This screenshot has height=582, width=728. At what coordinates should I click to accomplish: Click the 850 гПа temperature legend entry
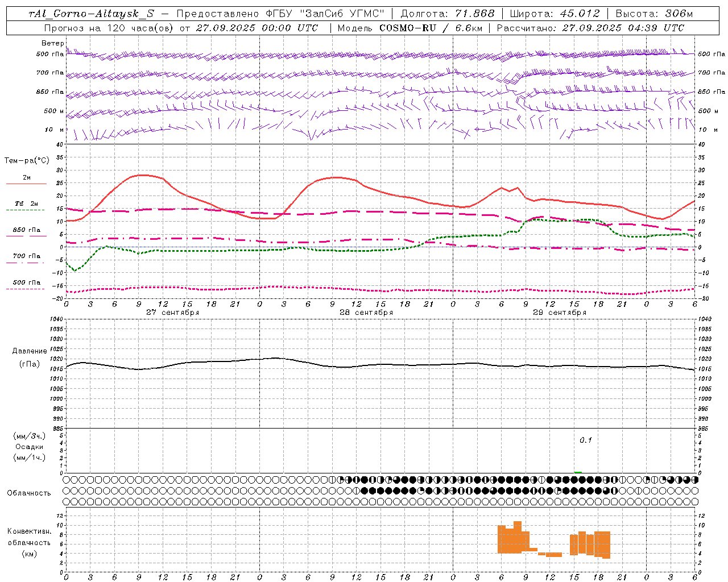pos(27,230)
